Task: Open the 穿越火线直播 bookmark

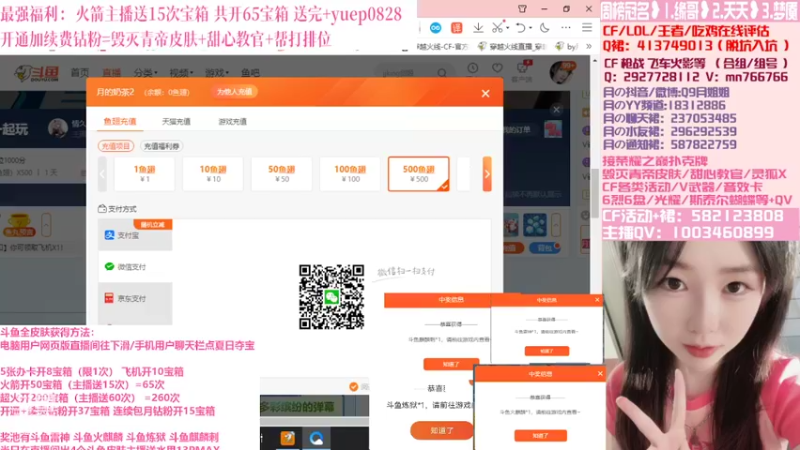Action: pos(512,46)
